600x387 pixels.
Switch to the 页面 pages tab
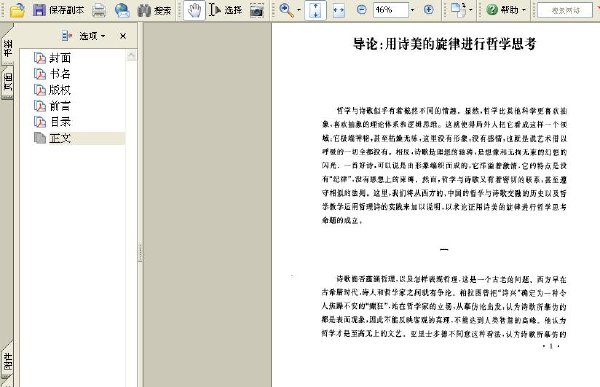point(8,82)
